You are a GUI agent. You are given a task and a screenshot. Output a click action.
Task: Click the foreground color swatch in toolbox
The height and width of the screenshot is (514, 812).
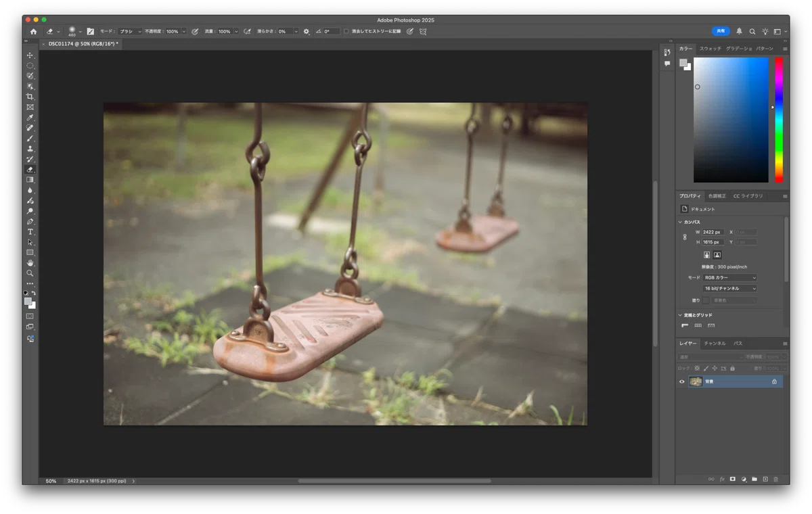[x=28, y=301]
